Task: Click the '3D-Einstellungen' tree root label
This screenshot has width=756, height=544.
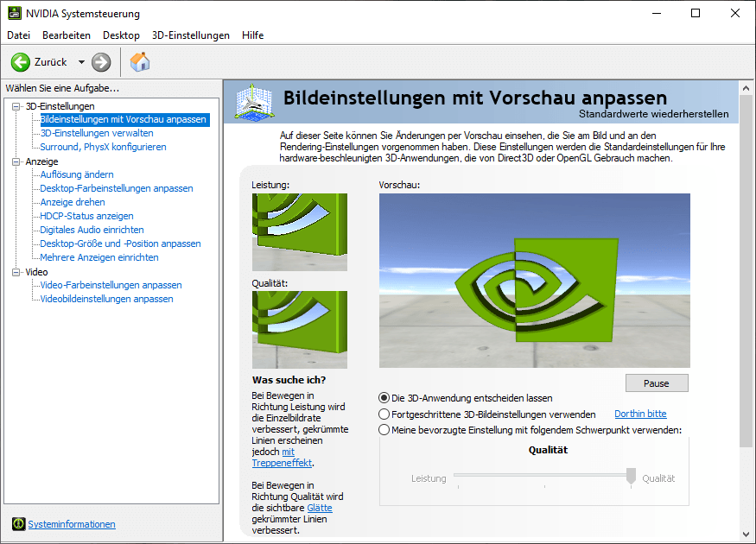Action: click(60, 106)
